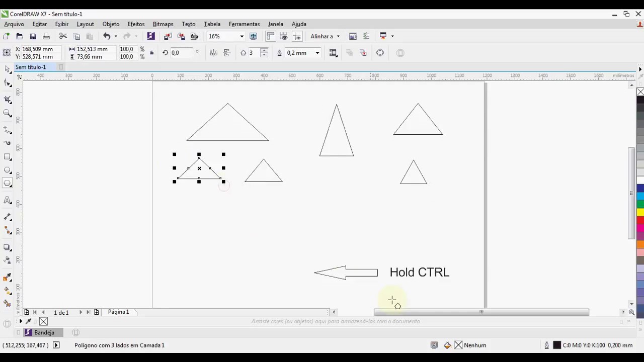This screenshot has height=362, width=644.
Task: Click the Wrap text icon
Action: click(333, 53)
